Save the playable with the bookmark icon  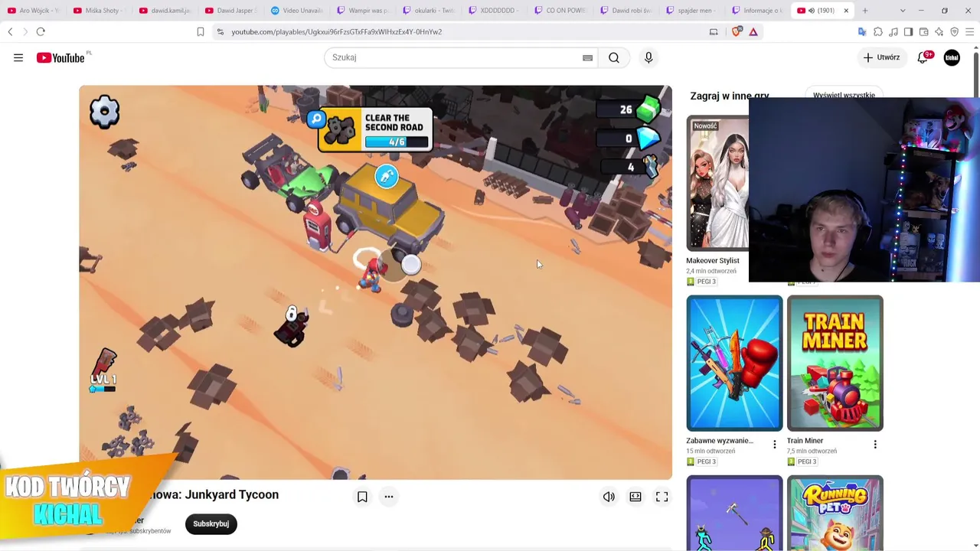click(x=362, y=497)
